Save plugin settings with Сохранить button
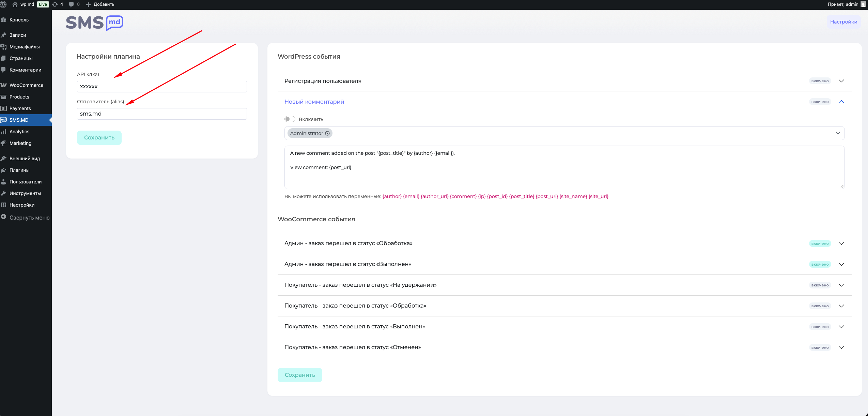This screenshot has height=416, width=868. coord(99,138)
